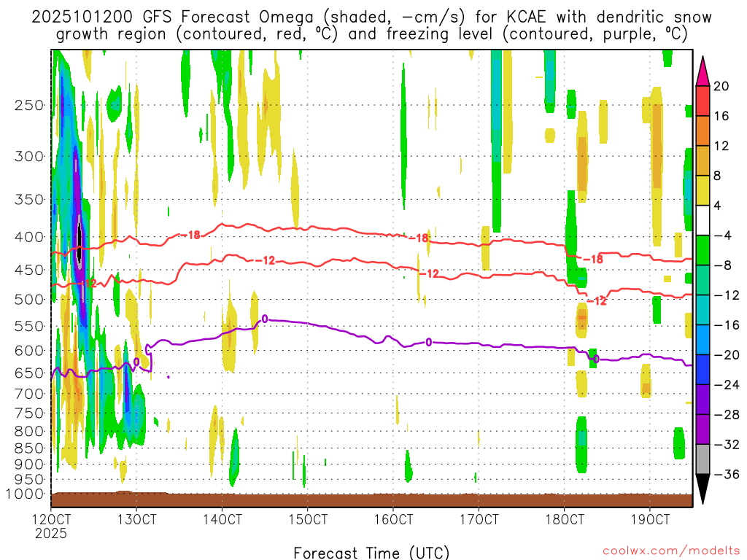Viewport: 747px width, 560px height.
Task: Click the 900 pressure level label
Action: 29,464
